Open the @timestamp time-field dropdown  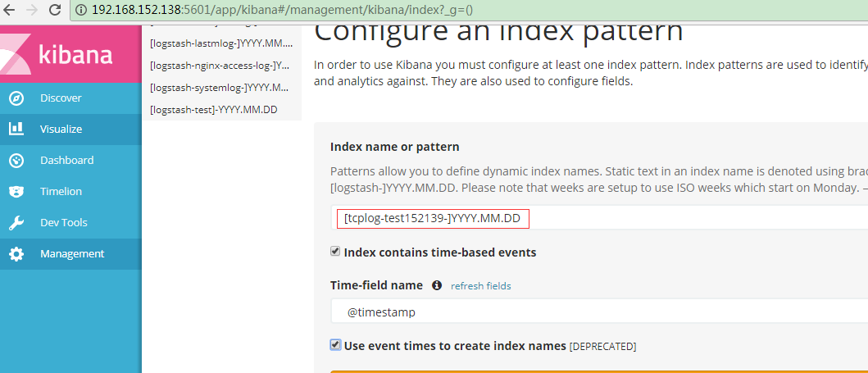599,312
